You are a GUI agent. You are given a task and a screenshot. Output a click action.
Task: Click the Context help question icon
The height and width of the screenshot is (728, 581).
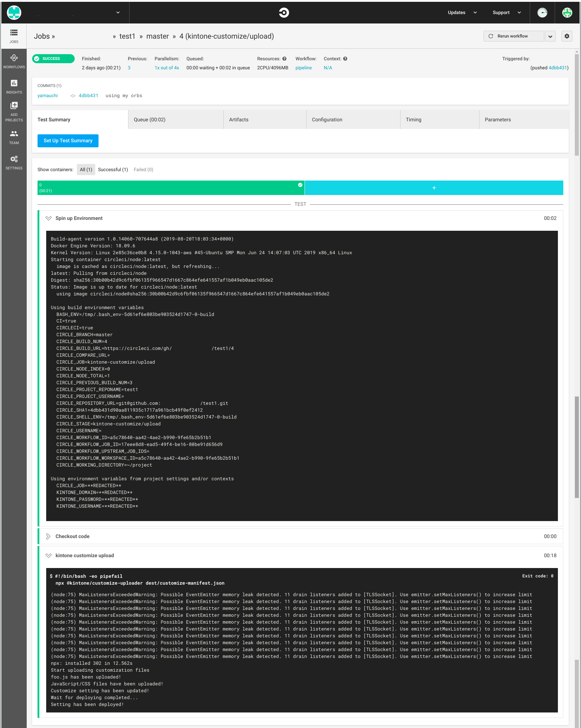pyautogui.click(x=345, y=59)
